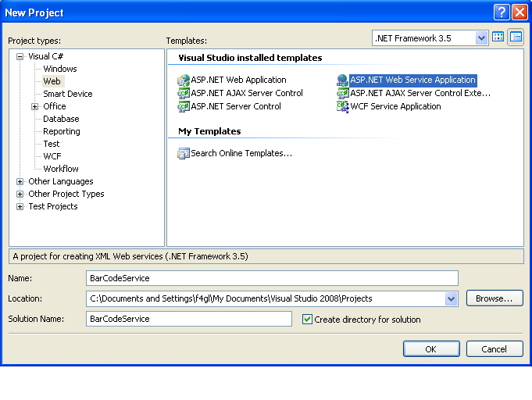Select Workflow project type
Screen dimensions: 532x400
pyautogui.click(x=61, y=169)
